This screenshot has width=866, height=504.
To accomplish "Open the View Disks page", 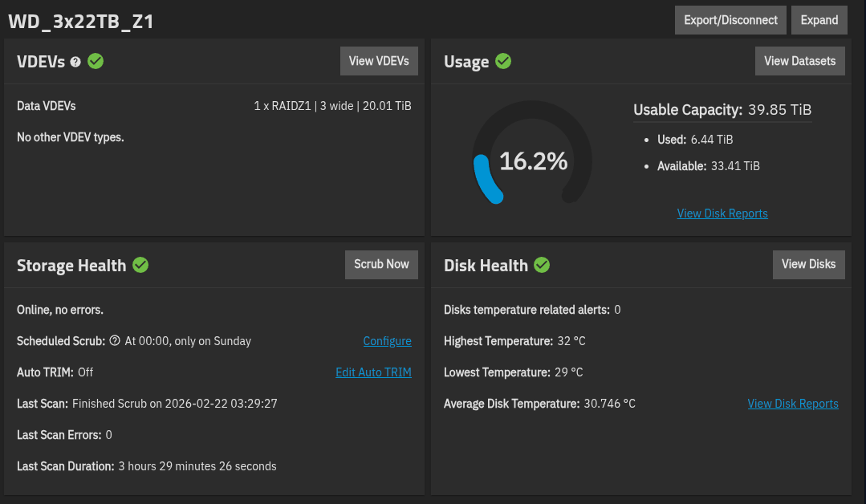I will pos(808,264).
